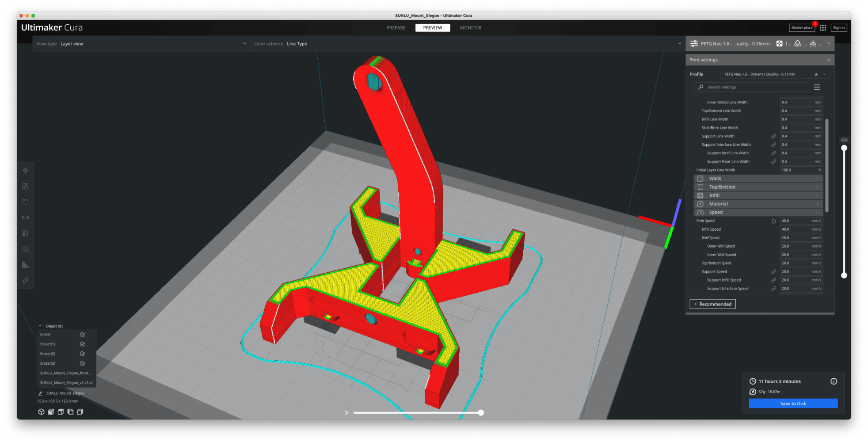The width and height of the screenshot is (868, 442).
Task: Select SUNLU_Mount_Elegoo_v2 v5.stl in object list
Action: click(x=67, y=383)
